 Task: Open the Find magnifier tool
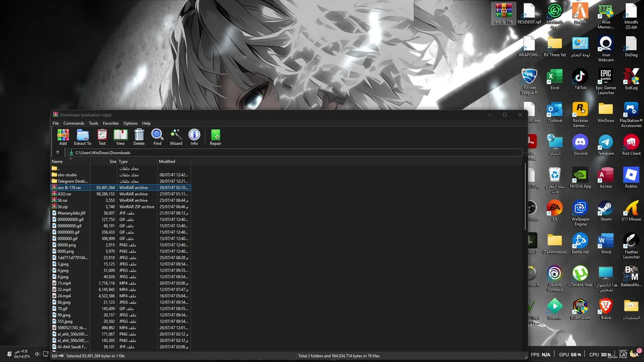pyautogui.click(x=157, y=137)
